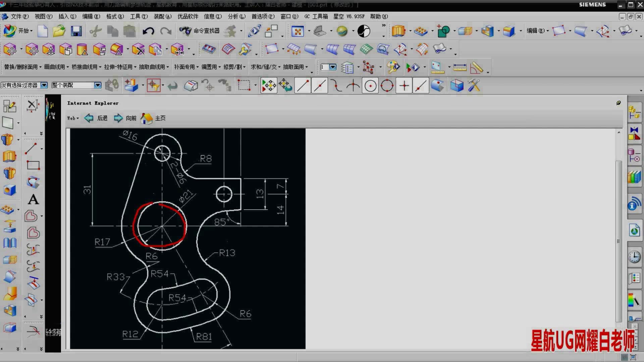This screenshot has width=644, height=362.
Task: Open the command finder (命令查找器)
Action: tap(200, 31)
